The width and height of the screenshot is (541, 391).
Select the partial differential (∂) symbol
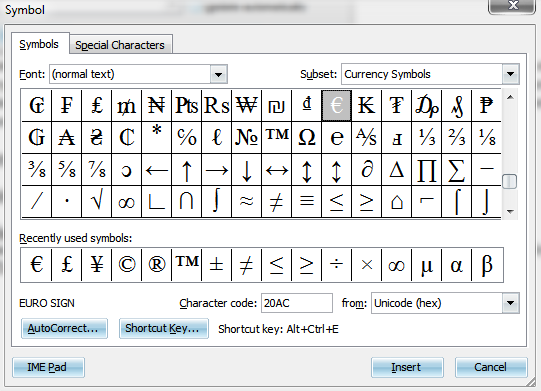coord(366,169)
